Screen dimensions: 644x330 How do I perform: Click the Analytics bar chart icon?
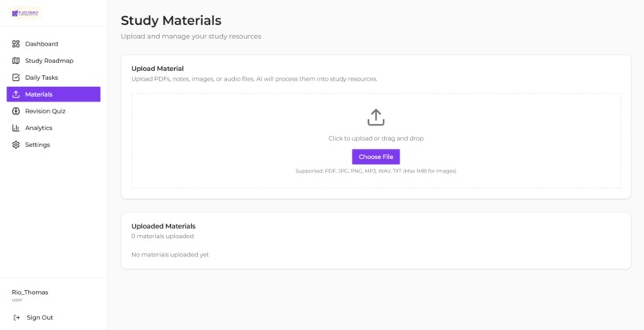tap(16, 128)
